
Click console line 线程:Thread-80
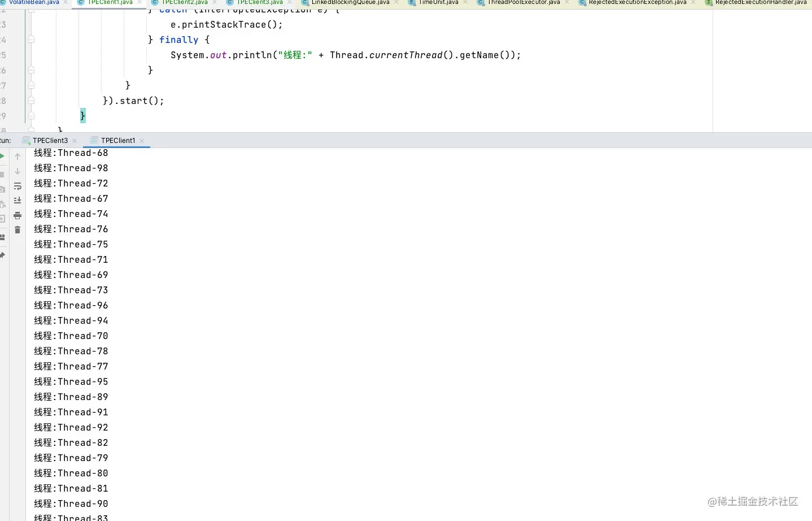[x=71, y=473]
